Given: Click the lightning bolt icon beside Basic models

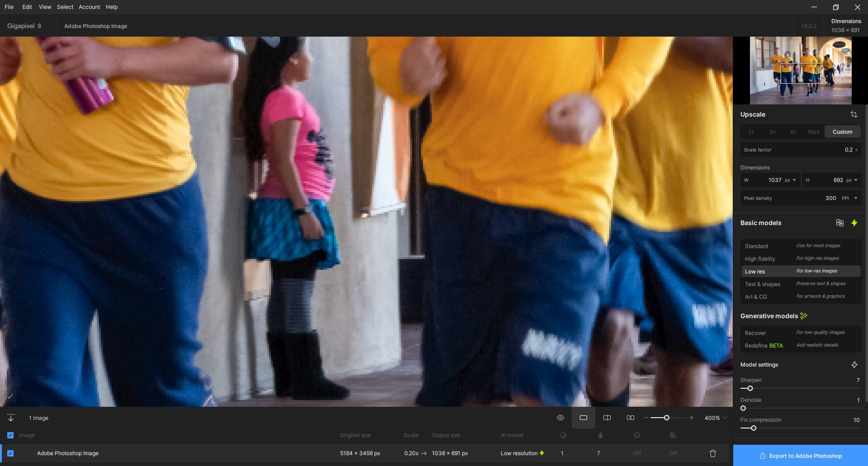Looking at the screenshot, I should click(x=854, y=223).
